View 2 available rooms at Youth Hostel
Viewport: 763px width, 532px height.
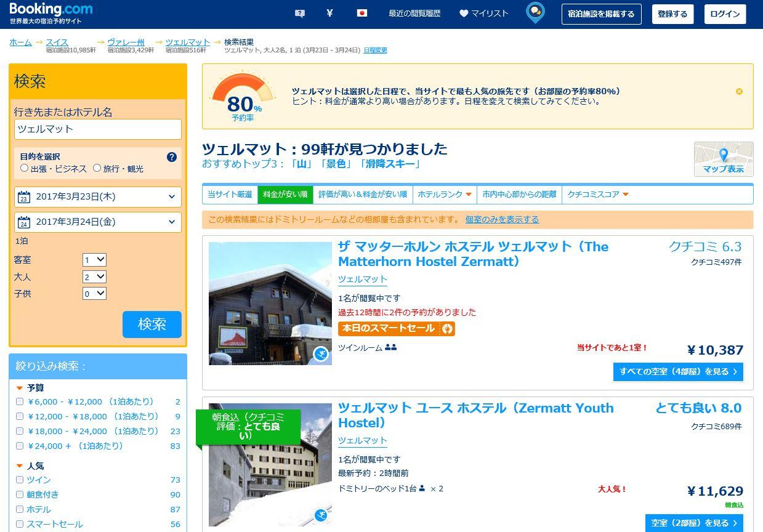click(694, 523)
